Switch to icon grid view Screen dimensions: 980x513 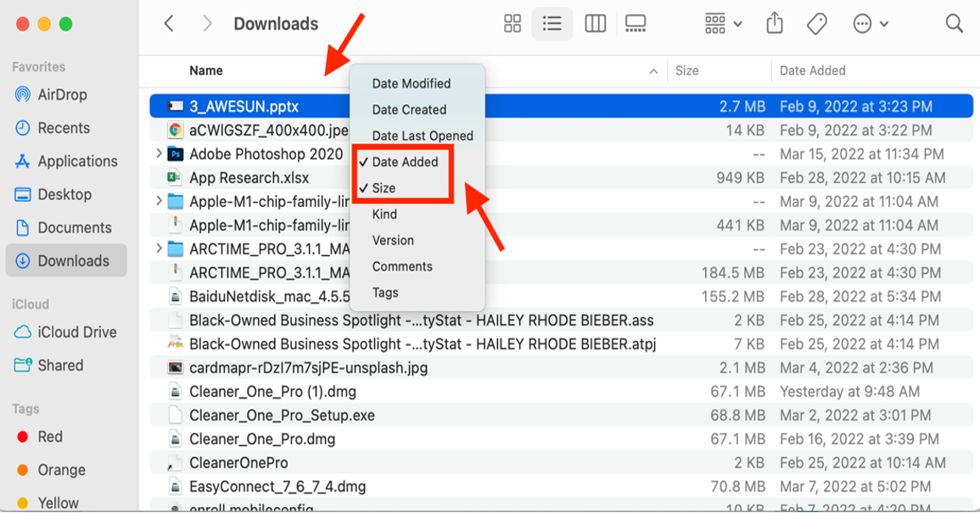pyautogui.click(x=512, y=24)
